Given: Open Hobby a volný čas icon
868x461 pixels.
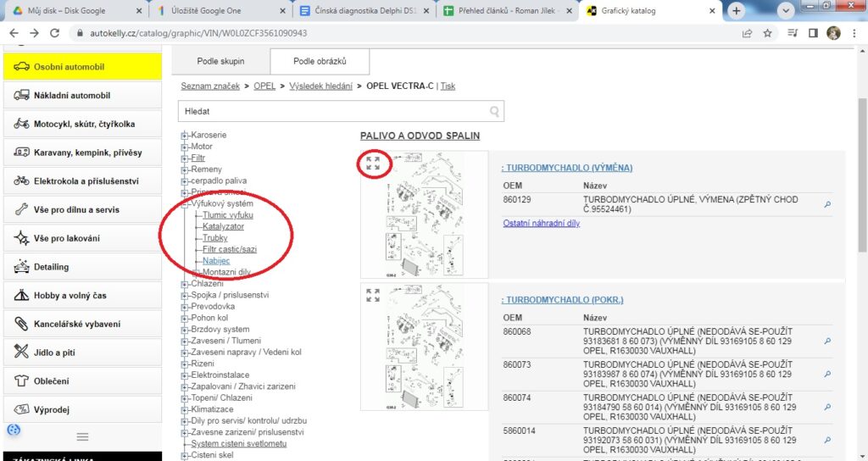Looking at the screenshot, I should pyautogui.click(x=21, y=295).
